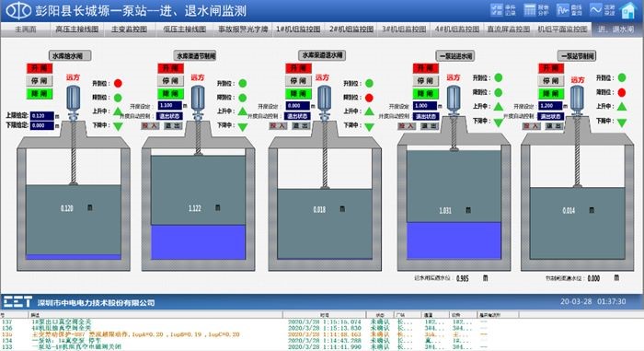Image resolution: width=644 pixels, height=351 pixels.
Task: Click 升闸 button for 水库渠道节制闸
Action: 170,68
